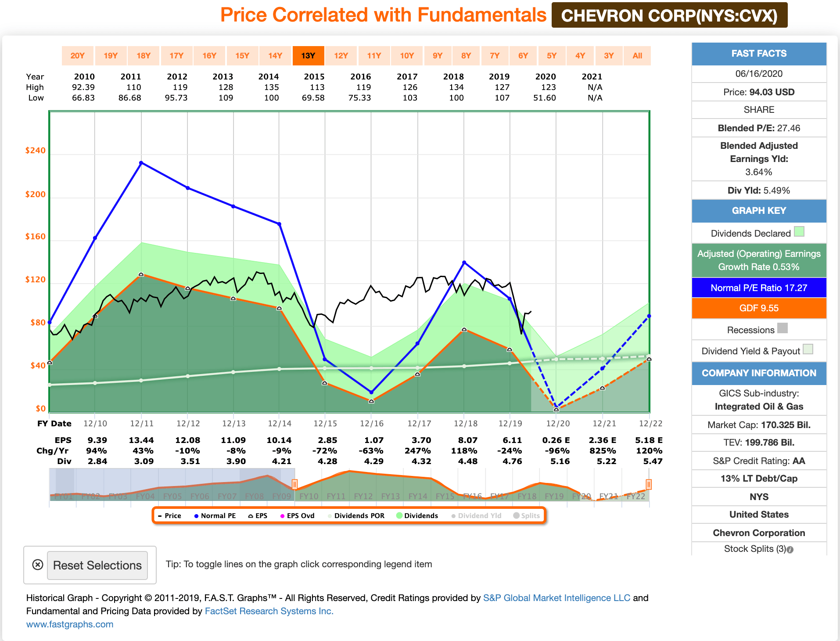Click the S&P Credit Rating: AA row
Screen dimensions: 840x641
[x=759, y=461]
